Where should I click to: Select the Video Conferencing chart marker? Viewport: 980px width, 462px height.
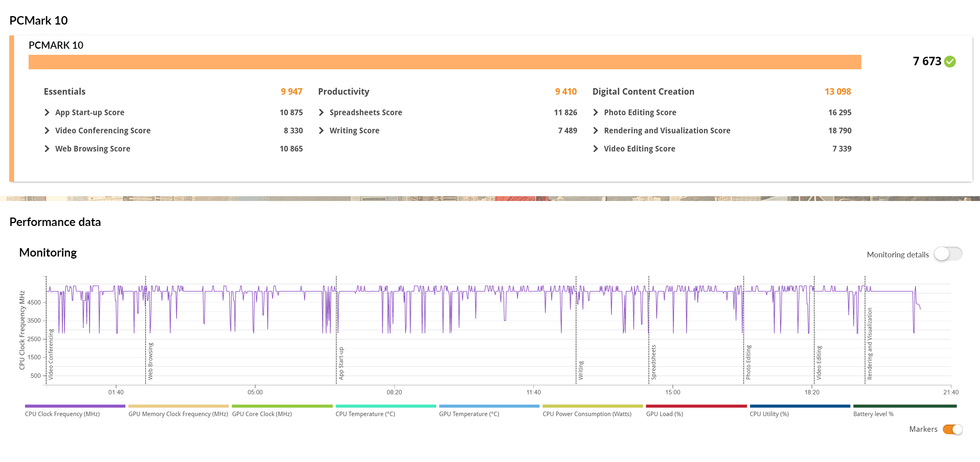tap(51, 354)
